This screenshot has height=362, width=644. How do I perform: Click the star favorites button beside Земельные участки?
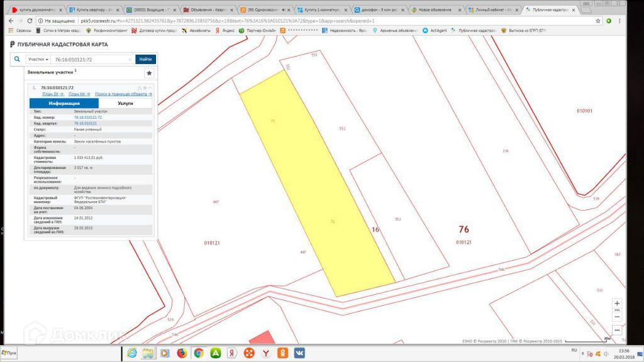click(149, 73)
